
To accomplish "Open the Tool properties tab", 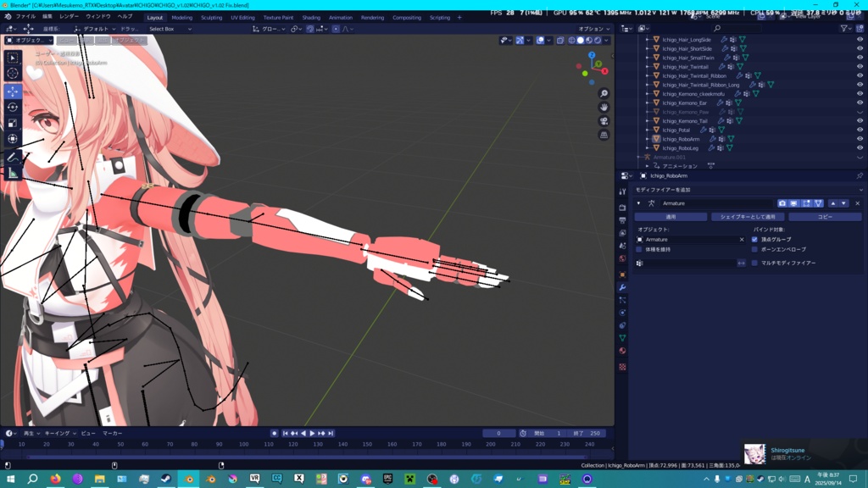I will point(622,191).
